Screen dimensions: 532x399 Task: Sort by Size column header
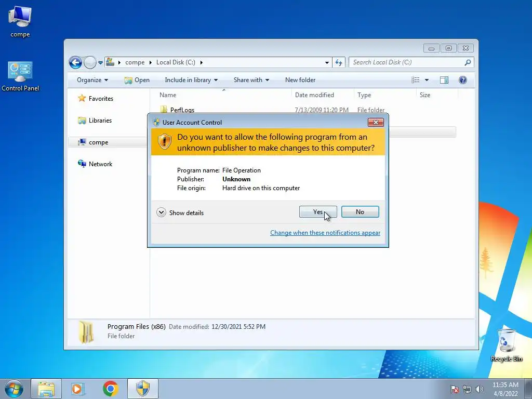[x=437, y=95]
